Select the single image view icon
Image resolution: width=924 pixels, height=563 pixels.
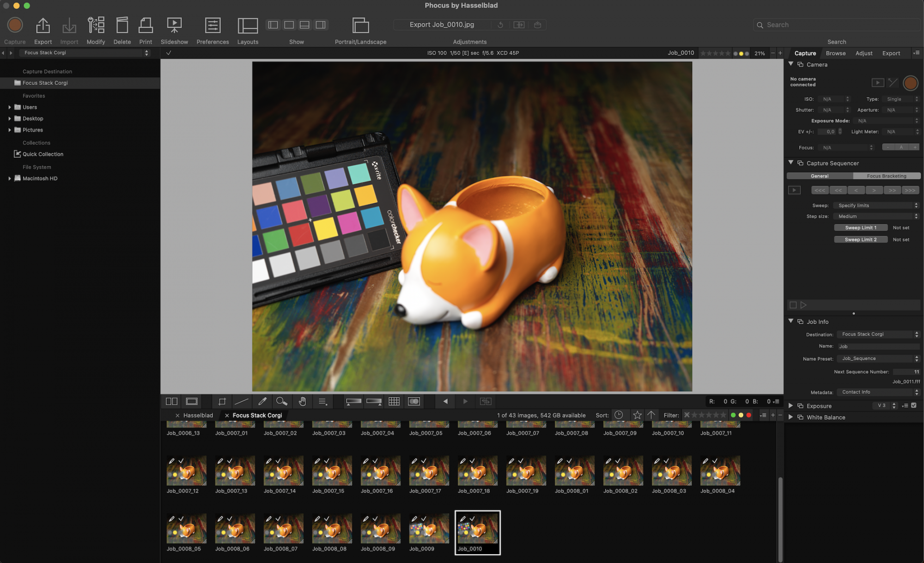point(192,401)
